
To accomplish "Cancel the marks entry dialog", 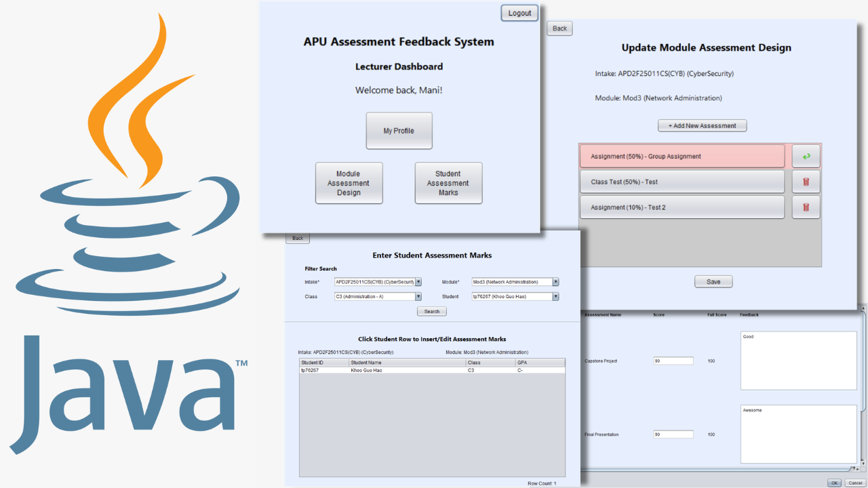I will [854, 483].
